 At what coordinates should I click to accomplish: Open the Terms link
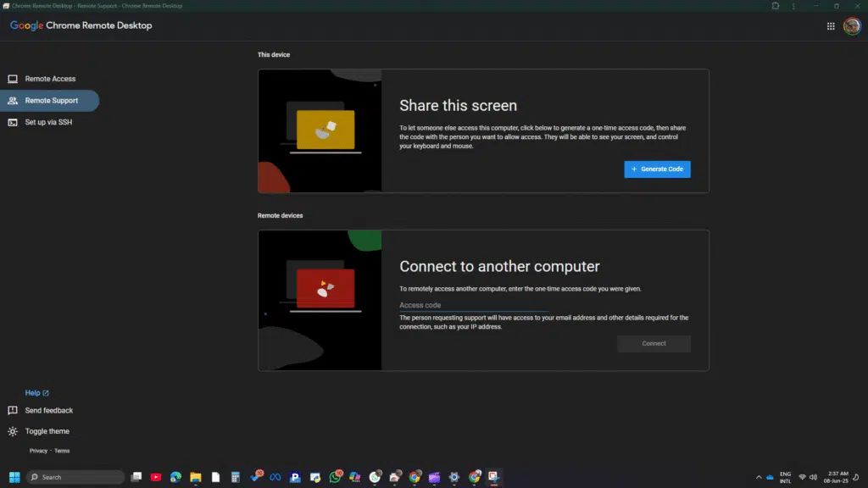[62, 451]
